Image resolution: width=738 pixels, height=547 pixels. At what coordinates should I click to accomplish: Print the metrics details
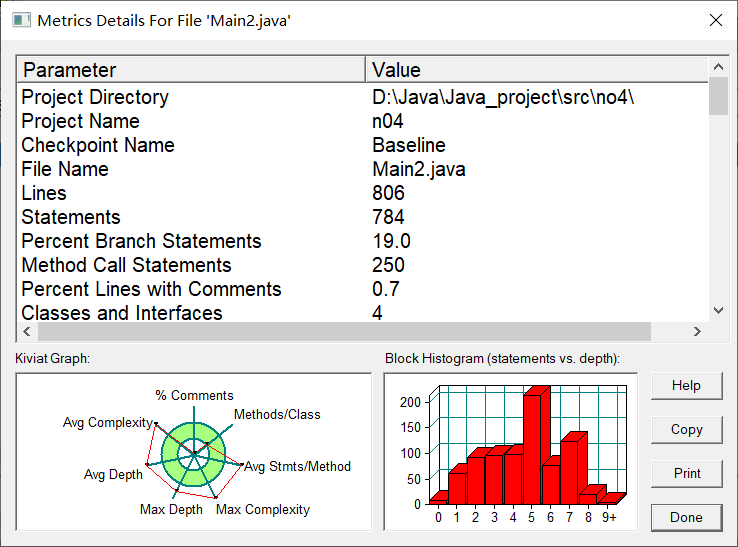(x=686, y=474)
